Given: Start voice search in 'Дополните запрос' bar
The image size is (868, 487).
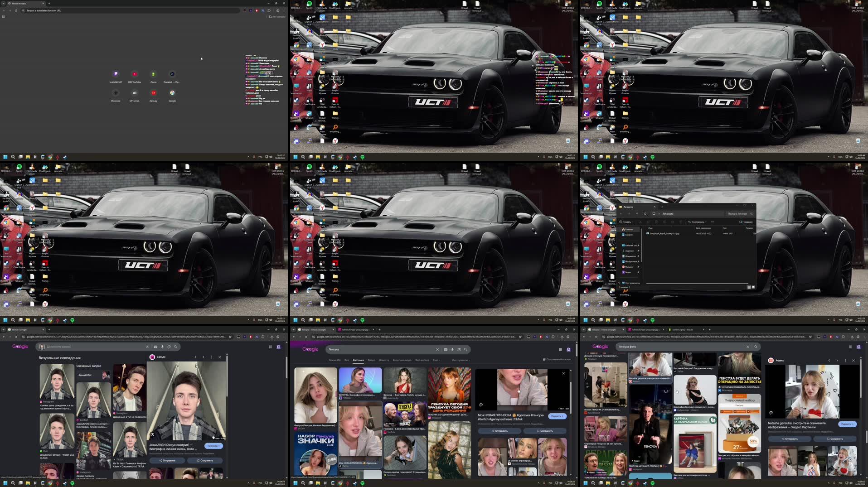Looking at the screenshot, I should [x=162, y=347].
